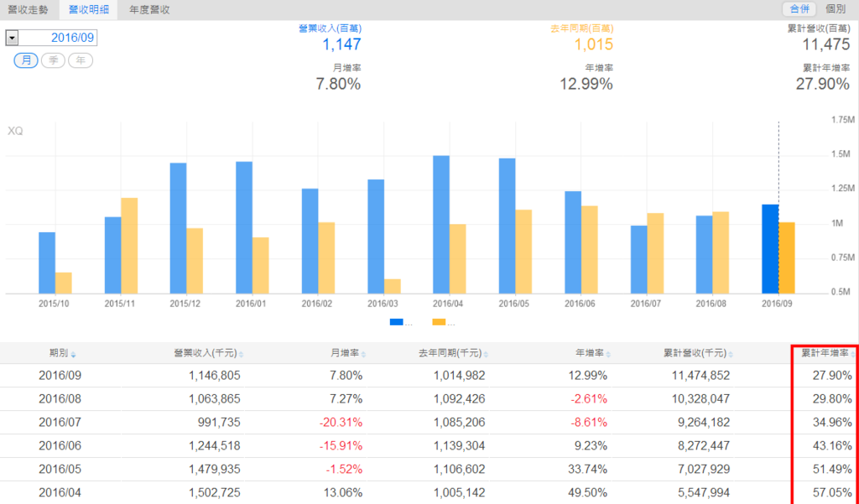Pick the 年 period option
The width and height of the screenshot is (859, 504).
81,60
